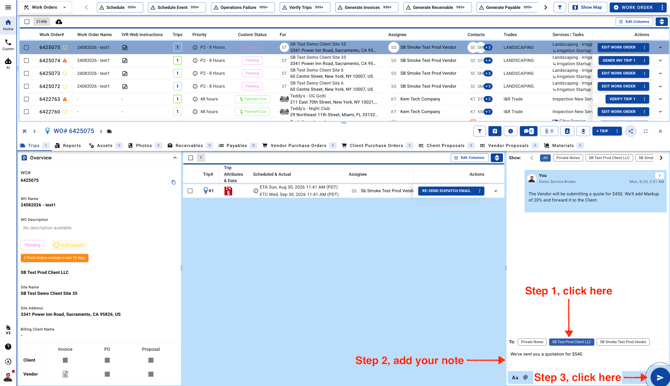Expand the Trip #1 row chevron
670x386 pixels.
[x=496, y=191]
